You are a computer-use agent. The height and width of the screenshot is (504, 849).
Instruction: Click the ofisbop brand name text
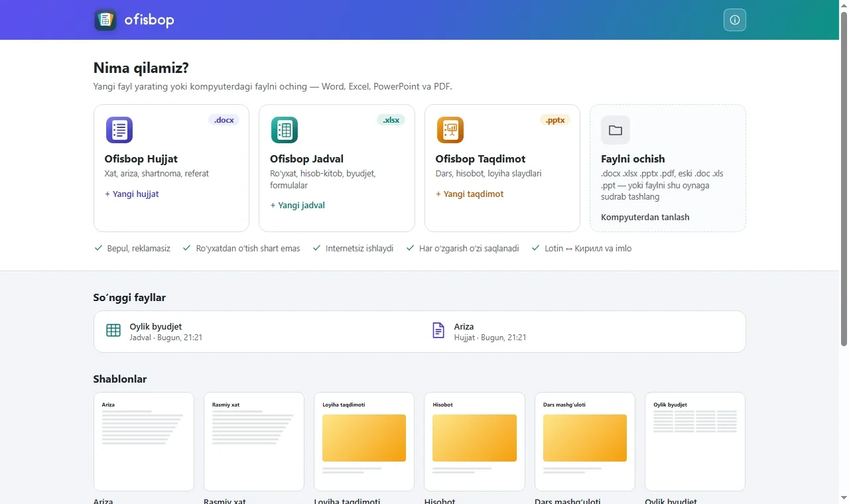point(149,20)
